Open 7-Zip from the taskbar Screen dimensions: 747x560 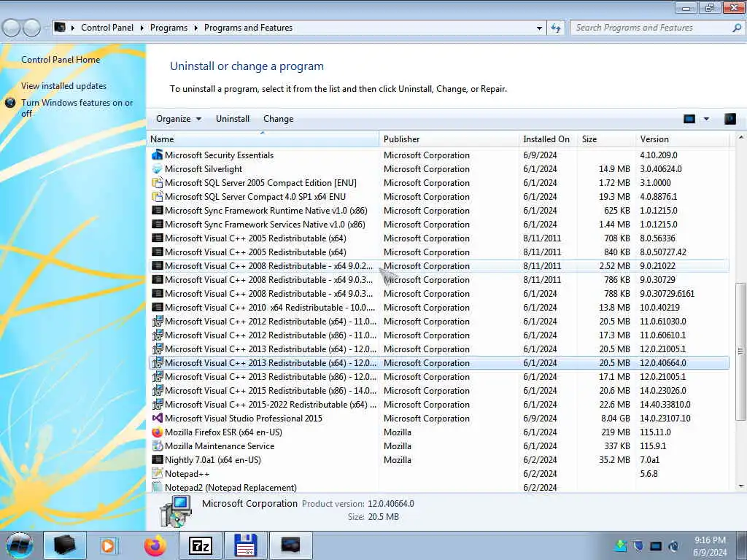point(200,545)
